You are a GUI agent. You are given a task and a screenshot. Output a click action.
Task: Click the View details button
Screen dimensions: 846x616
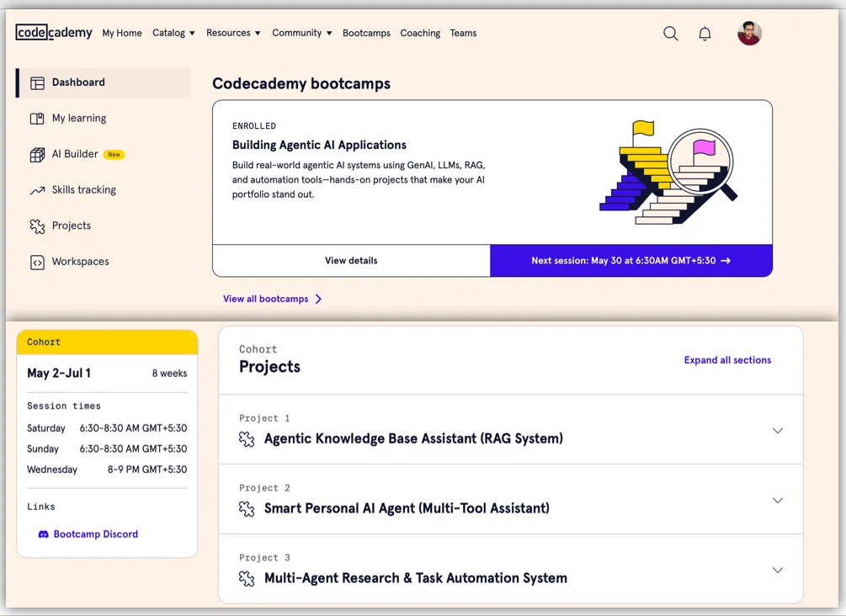point(351,261)
